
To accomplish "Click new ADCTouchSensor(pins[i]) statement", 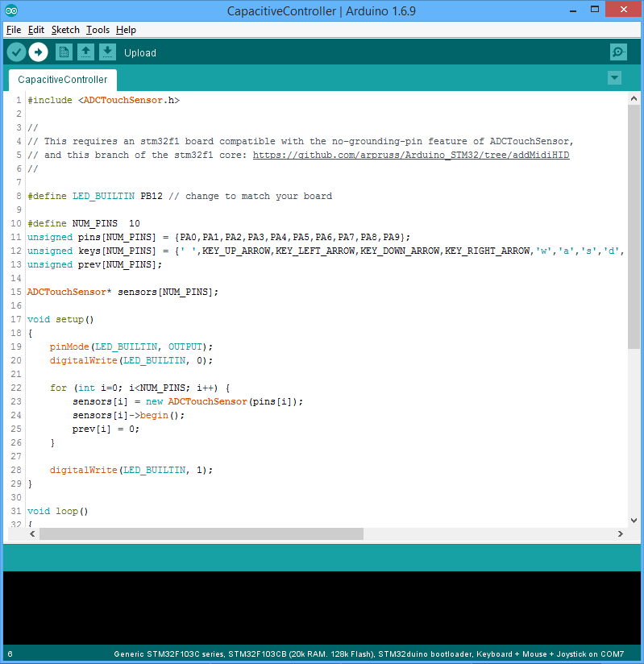I will click(x=224, y=401).
